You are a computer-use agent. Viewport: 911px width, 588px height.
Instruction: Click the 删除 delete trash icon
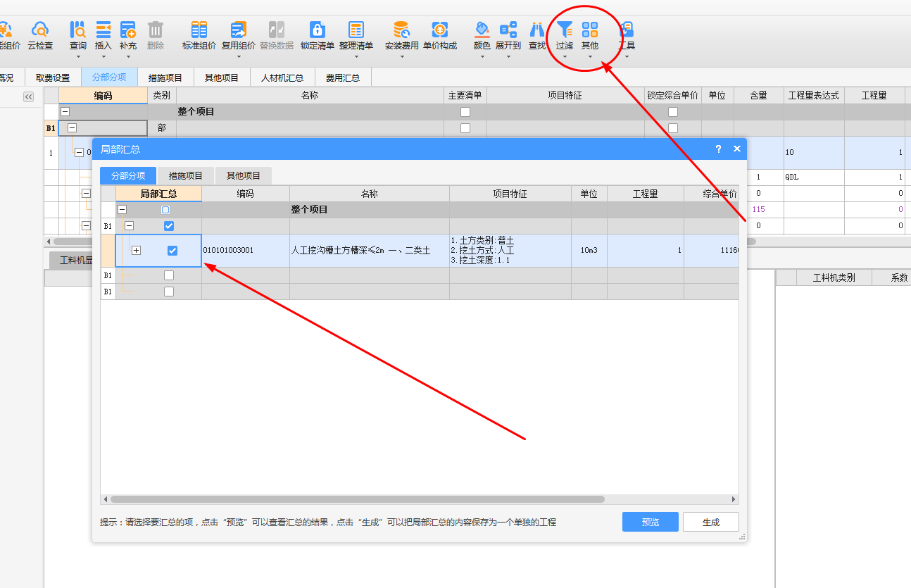(x=156, y=30)
